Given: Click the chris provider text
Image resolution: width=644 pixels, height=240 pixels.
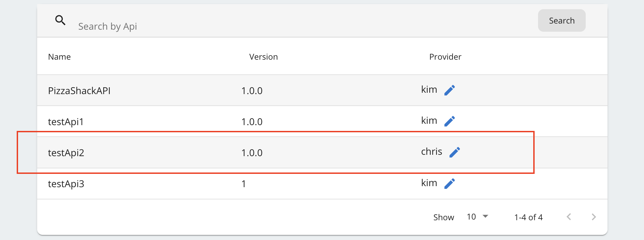Looking at the screenshot, I should [x=431, y=152].
